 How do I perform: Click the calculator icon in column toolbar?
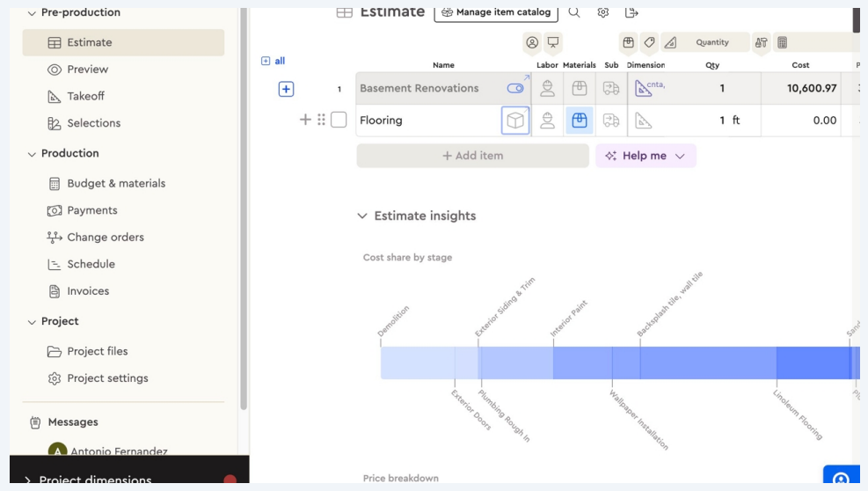pos(782,42)
